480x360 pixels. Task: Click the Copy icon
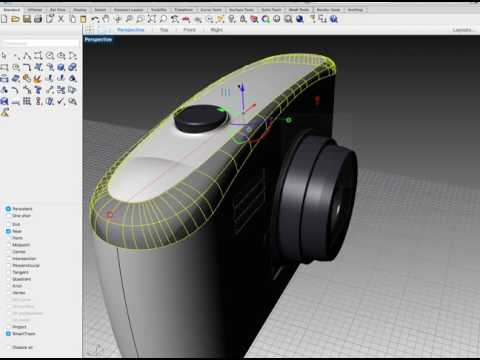tap(72, 19)
